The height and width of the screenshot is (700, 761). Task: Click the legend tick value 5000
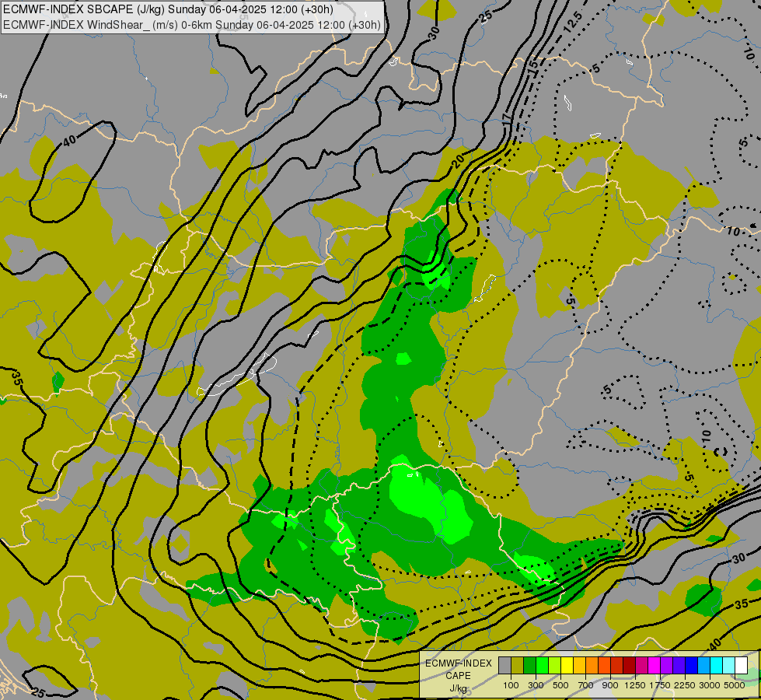[735, 685]
